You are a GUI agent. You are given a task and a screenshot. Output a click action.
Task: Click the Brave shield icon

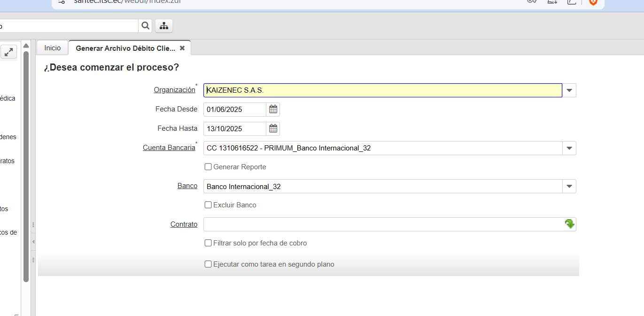click(593, 2)
